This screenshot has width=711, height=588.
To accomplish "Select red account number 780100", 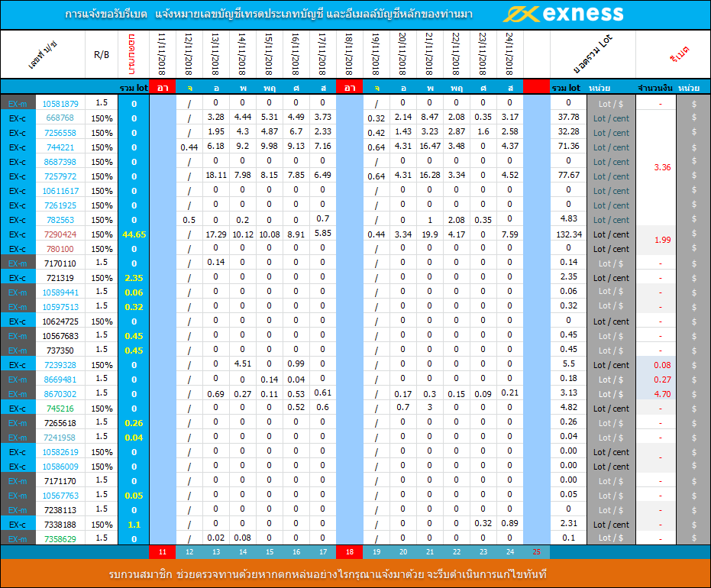I will coord(60,249).
